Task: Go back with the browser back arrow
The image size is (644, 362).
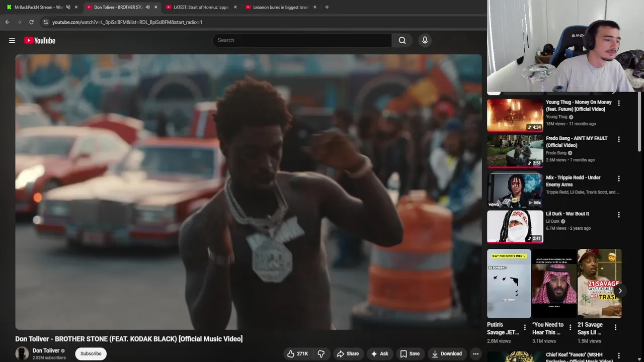Action: point(7,22)
